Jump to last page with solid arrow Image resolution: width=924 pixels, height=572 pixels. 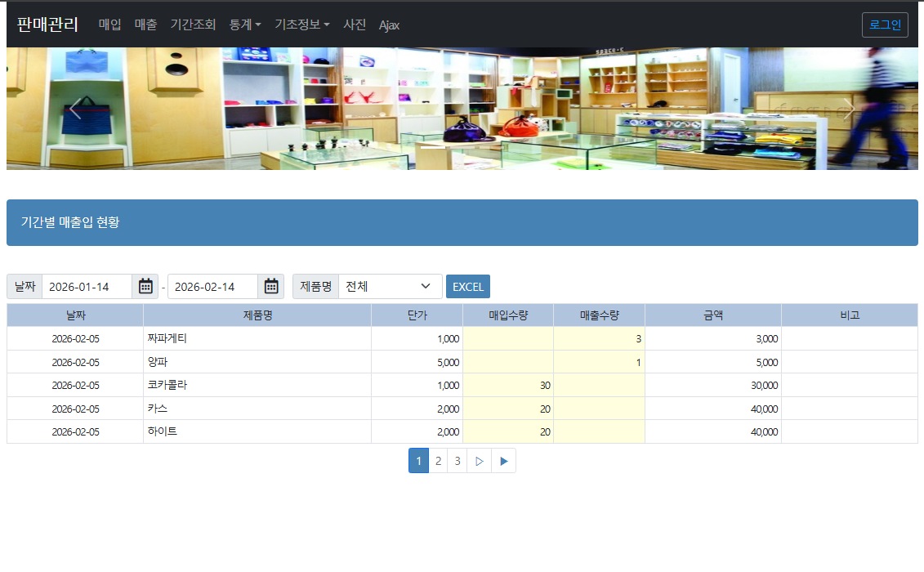click(x=503, y=461)
